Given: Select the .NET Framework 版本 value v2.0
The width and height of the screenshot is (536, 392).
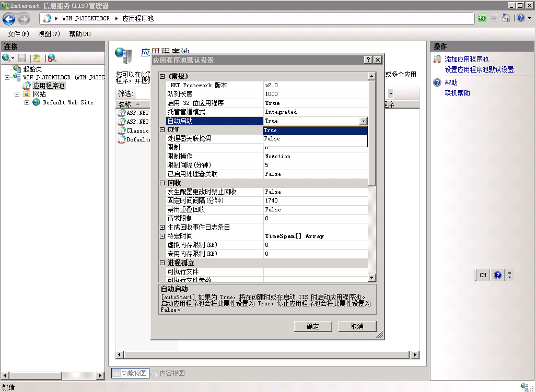Looking at the screenshot, I should (x=316, y=86).
